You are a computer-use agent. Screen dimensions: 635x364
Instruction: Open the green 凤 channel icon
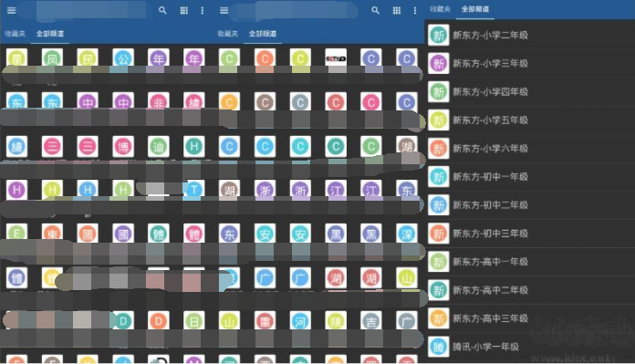click(x=52, y=58)
